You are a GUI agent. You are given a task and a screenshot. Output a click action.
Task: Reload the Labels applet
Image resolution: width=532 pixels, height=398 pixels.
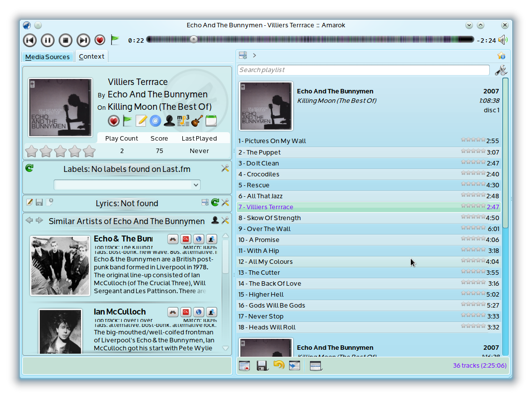click(29, 168)
